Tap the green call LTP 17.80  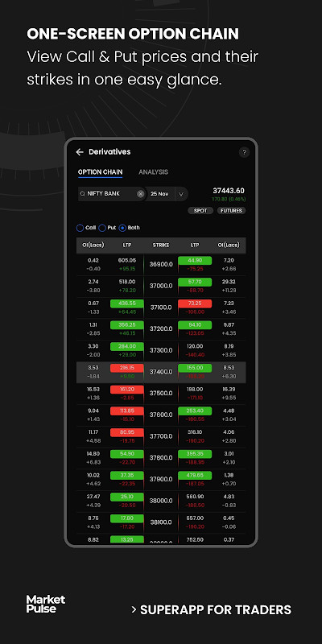tap(127, 518)
